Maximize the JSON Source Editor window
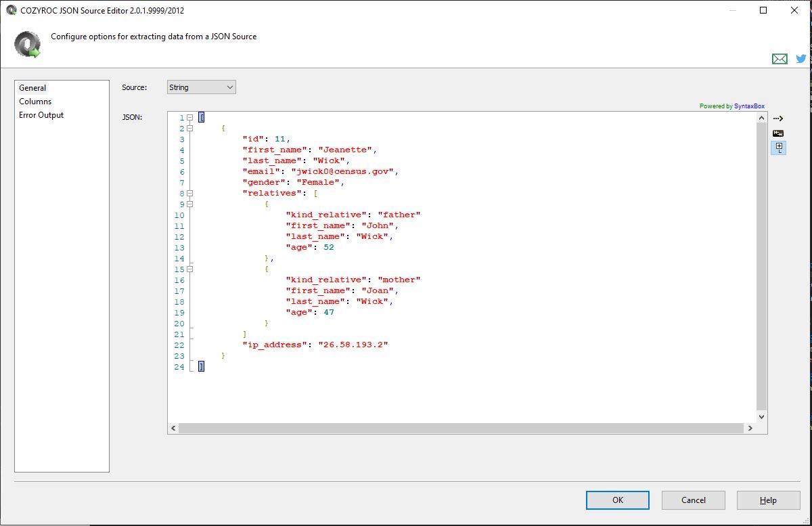 (x=763, y=10)
